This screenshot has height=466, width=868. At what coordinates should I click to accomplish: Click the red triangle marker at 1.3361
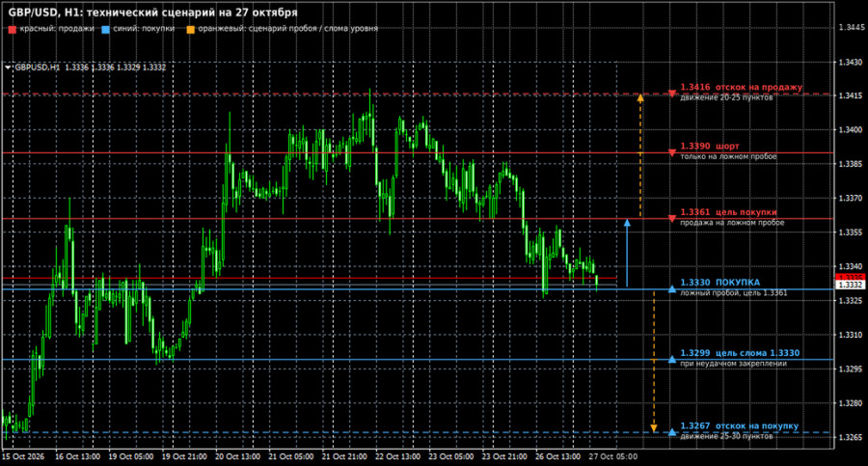point(671,218)
